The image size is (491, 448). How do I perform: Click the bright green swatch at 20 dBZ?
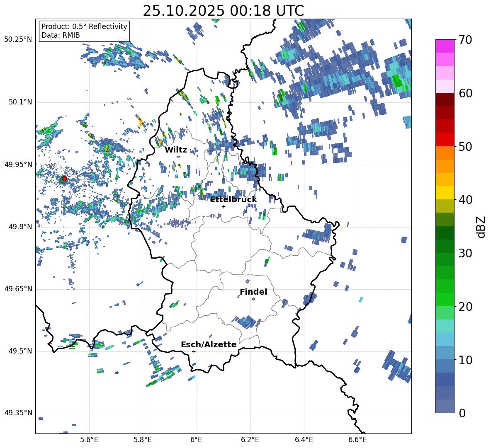(445, 299)
